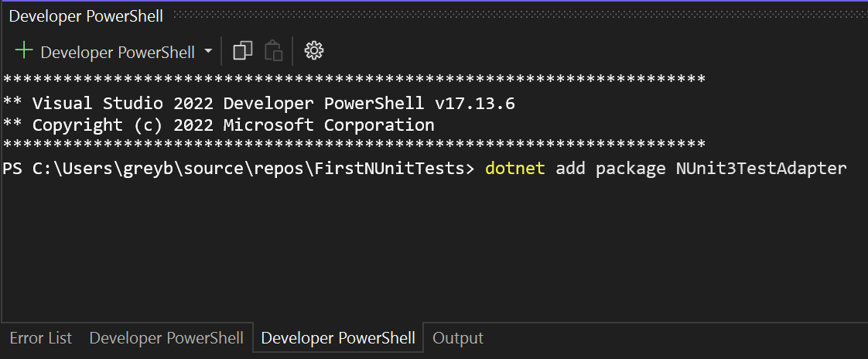This screenshot has height=359, width=868.
Task: Switch to the Error List tab
Action: (x=41, y=338)
